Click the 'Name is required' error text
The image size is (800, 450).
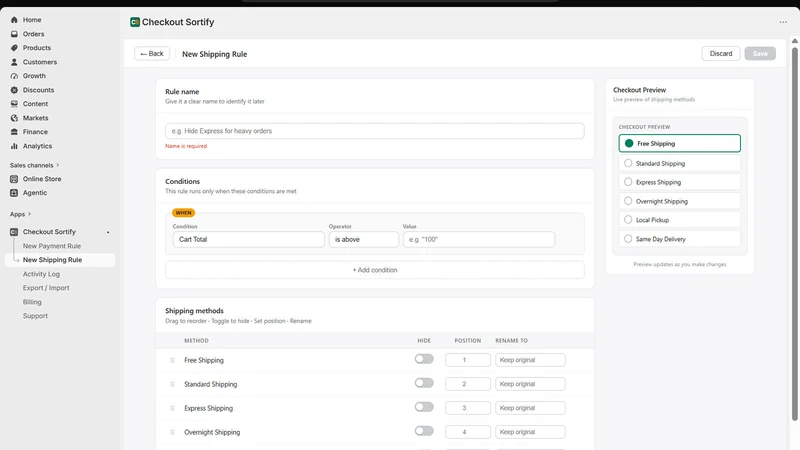click(186, 146)
